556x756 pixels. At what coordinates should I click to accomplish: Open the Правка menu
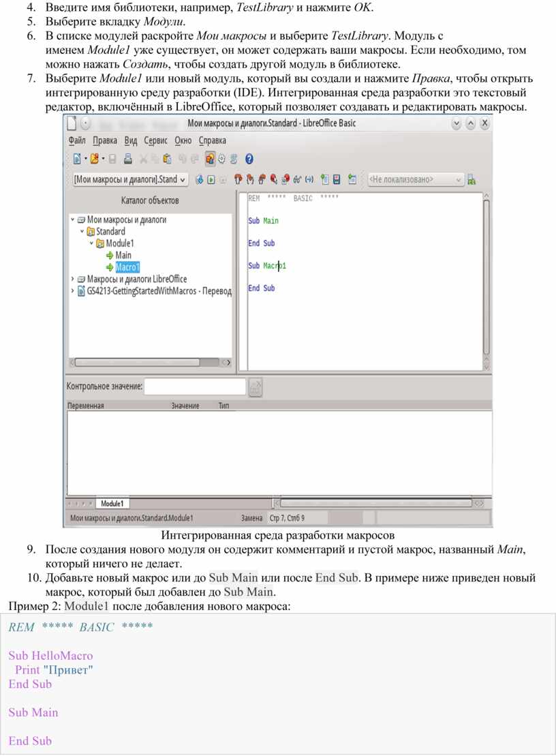tap(105, 140)
